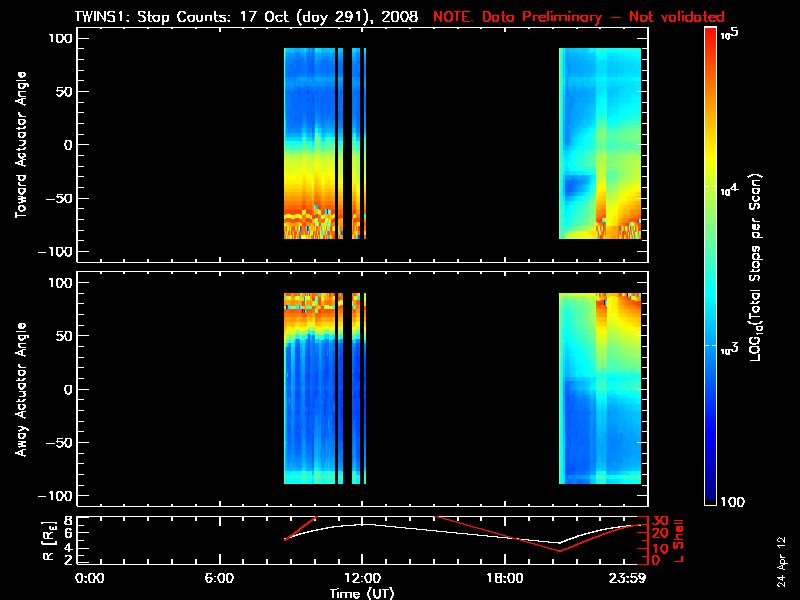Click the TWINS1 Stop Counts plot title
The height and width of the screenshot is (600, 800).
[x=246, y=17]
